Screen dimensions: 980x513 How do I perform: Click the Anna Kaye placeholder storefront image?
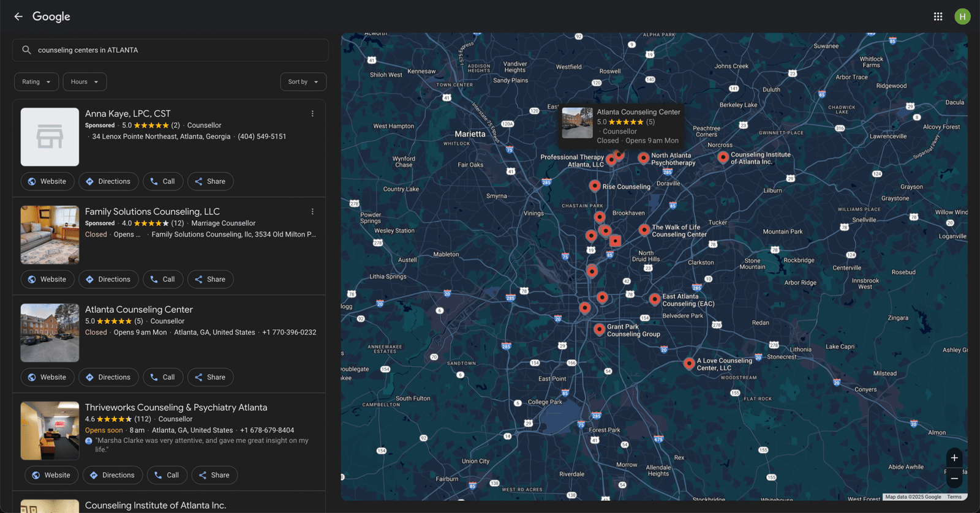click(x=50, y=137)
